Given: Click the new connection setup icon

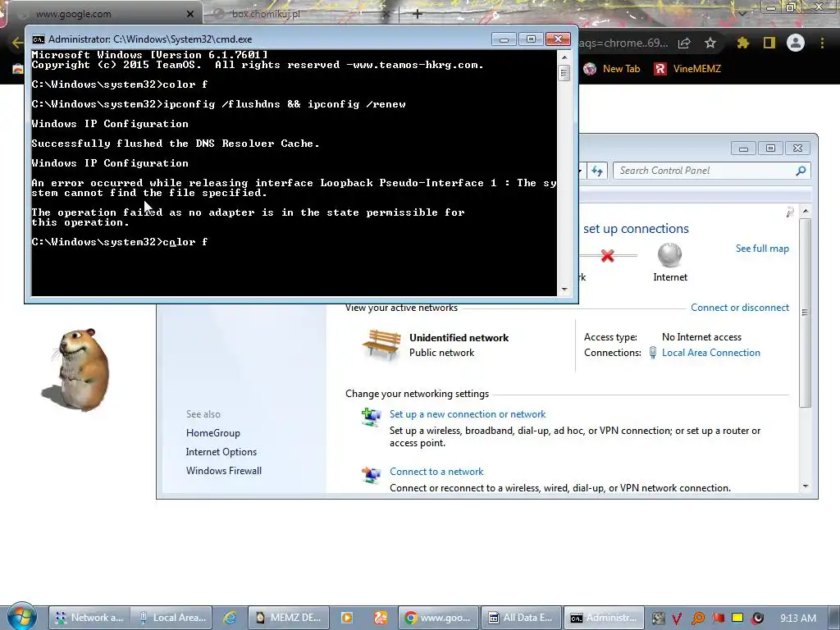Looking at the screenshot, I should click(372, 417).
